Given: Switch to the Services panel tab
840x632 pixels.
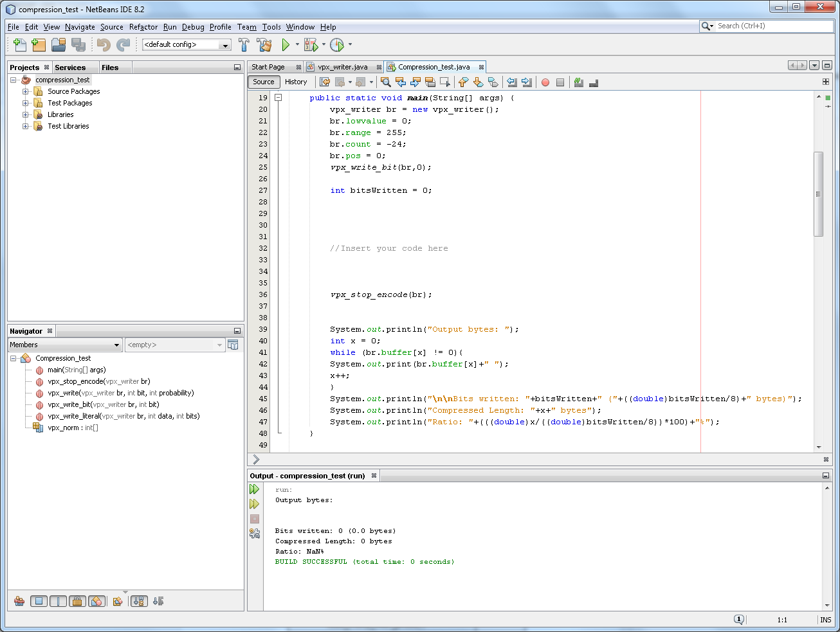Looking at the screenshot, I should coord(70,68).
